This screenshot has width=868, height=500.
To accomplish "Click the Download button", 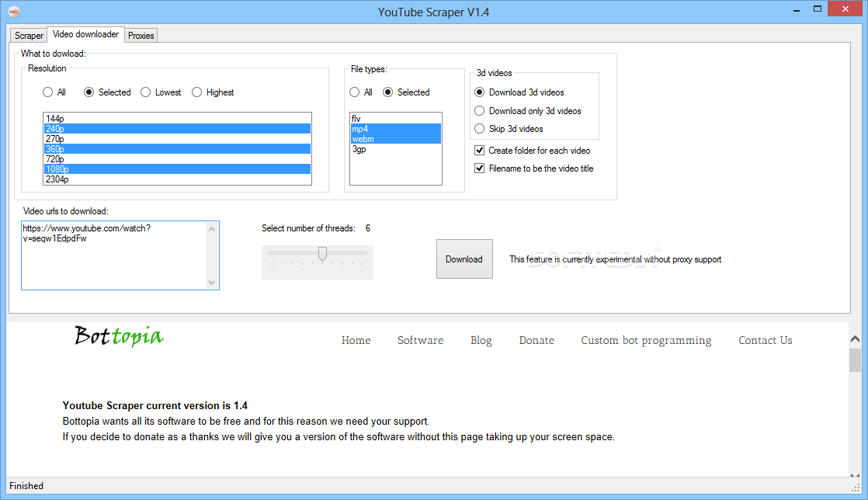I will click(x=464, y=259).
